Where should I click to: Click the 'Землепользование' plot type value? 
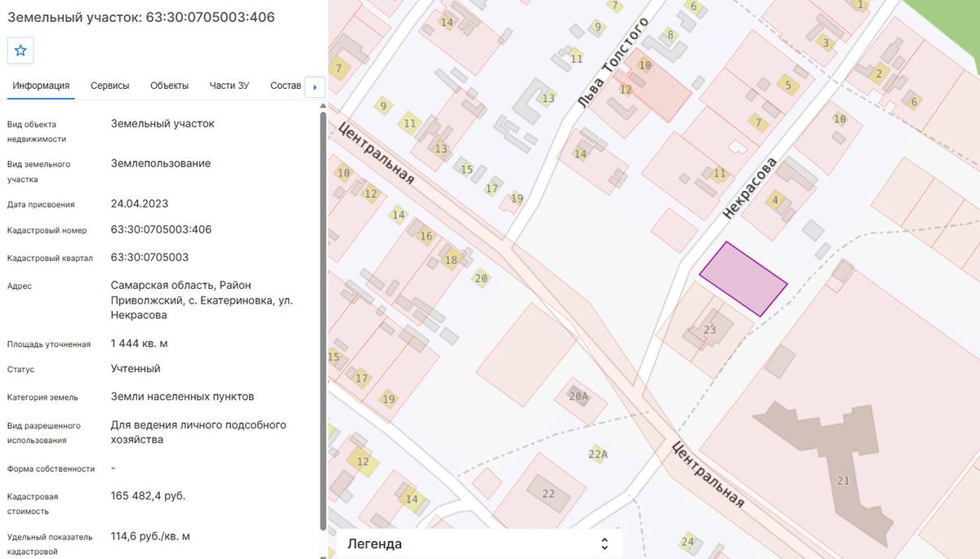(161, 163)
